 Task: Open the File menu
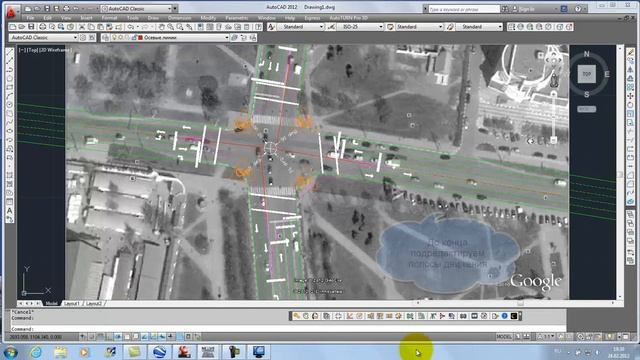click(x=30, y=18)
